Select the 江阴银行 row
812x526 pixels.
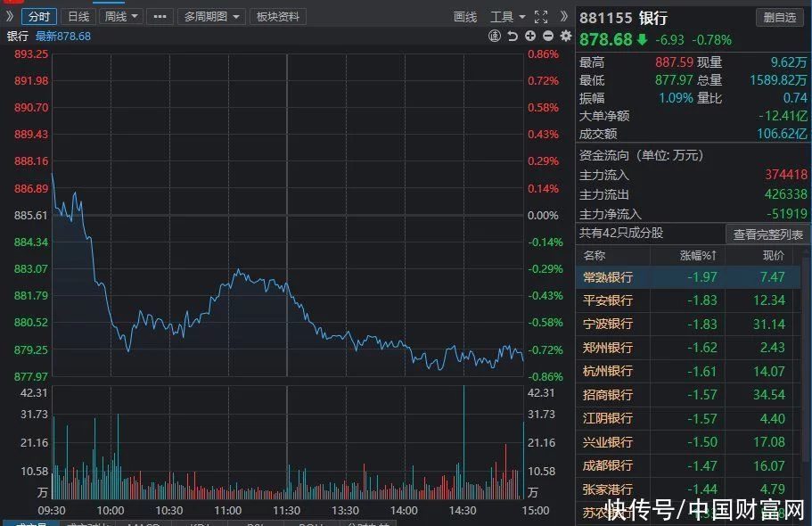coord(688,419)
